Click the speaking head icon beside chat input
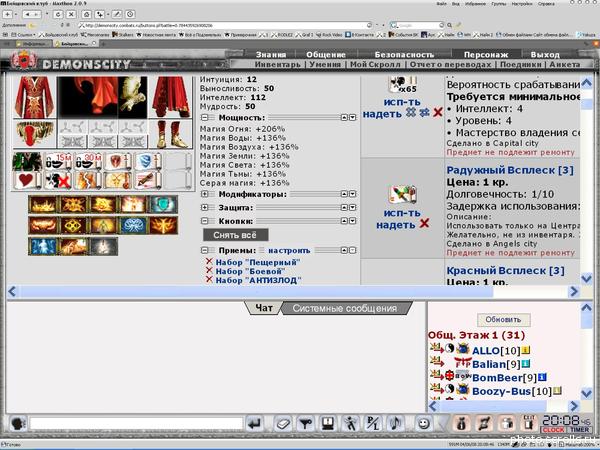This screenshot has height=450, width=600. pyautogui.click(x=18, y=424)
